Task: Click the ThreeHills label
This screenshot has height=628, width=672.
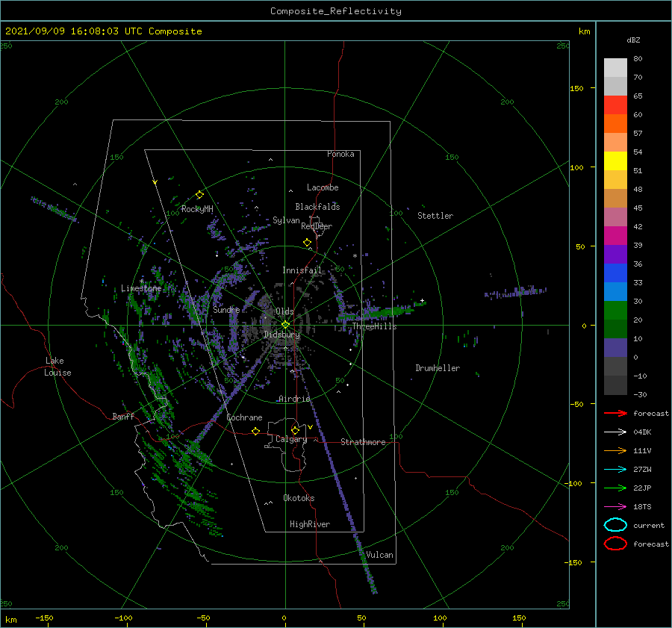Action: click(374, 326)
